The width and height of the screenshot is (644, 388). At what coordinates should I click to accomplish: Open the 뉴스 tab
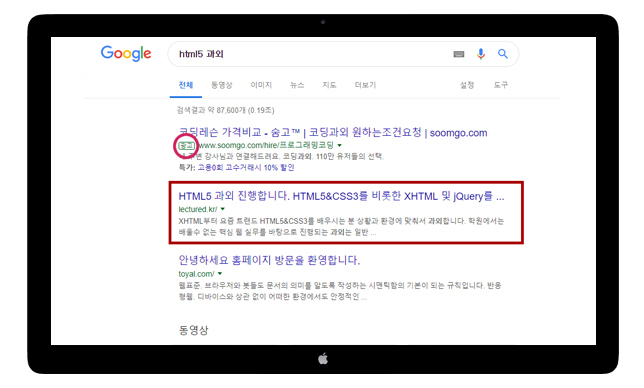point(297,85)
